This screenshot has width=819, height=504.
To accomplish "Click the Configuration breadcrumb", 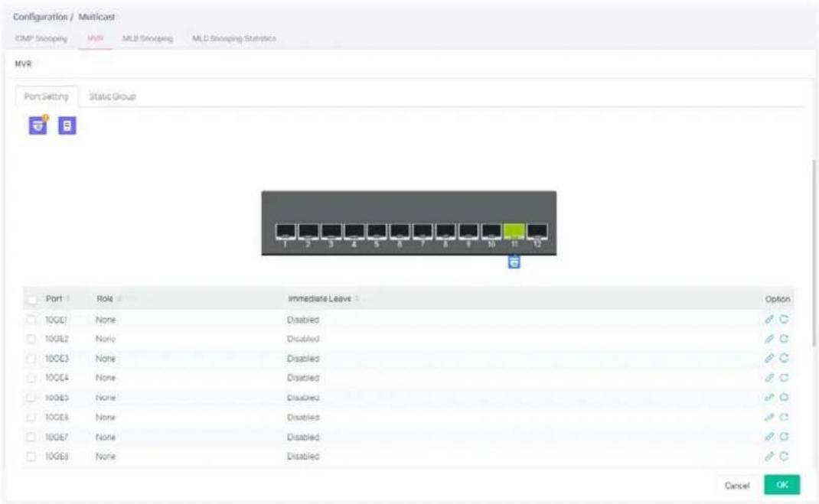I will point(41,17).
